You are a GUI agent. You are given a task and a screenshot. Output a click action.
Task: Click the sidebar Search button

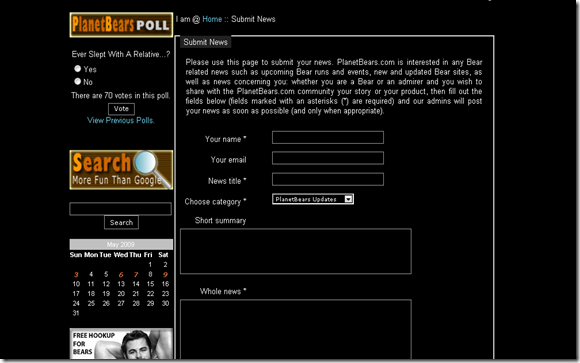coord(121,222)
